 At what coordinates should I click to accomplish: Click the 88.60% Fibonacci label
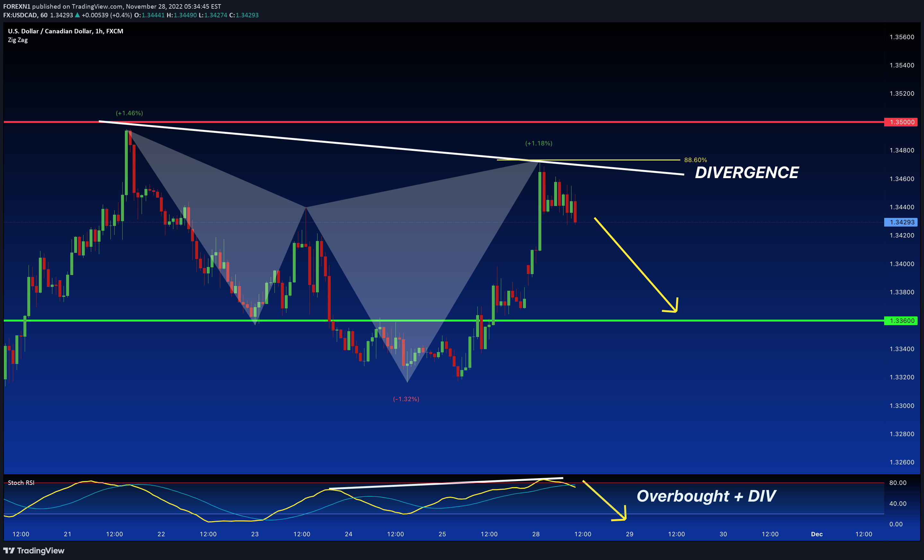click(696, 160)
